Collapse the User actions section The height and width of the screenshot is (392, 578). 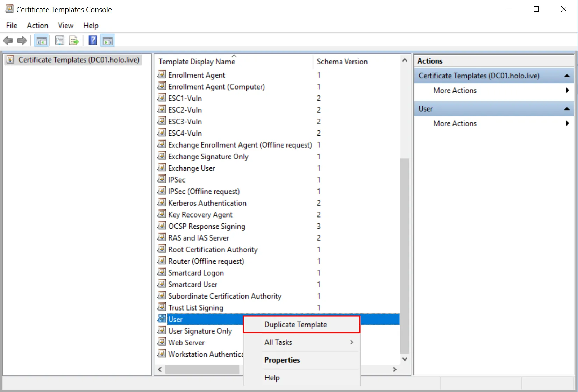567,109
